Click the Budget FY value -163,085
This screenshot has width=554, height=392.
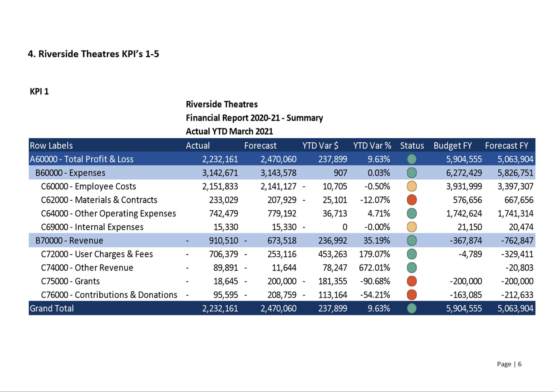click(466, 295)
